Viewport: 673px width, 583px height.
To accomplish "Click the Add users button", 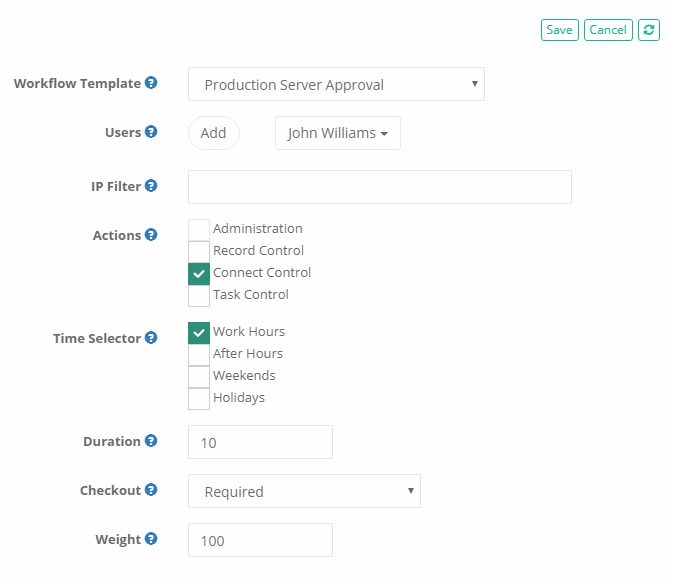I will click(213, 133).
